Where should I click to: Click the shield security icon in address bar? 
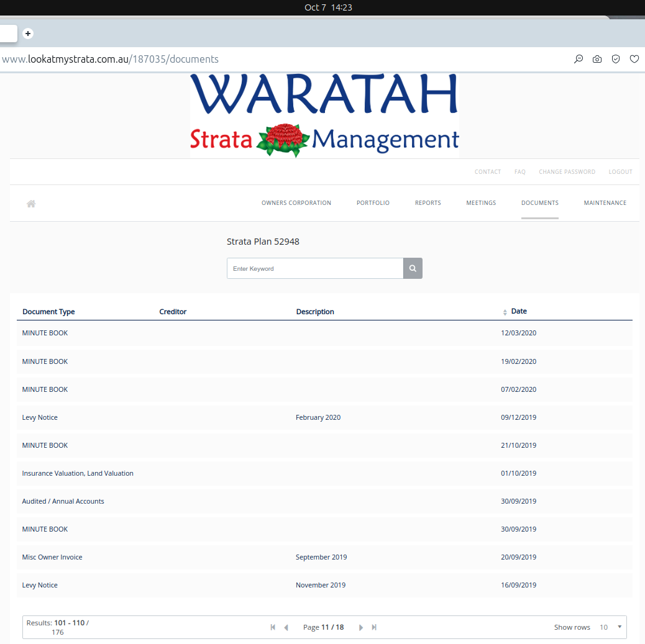(x=615, y=59)
